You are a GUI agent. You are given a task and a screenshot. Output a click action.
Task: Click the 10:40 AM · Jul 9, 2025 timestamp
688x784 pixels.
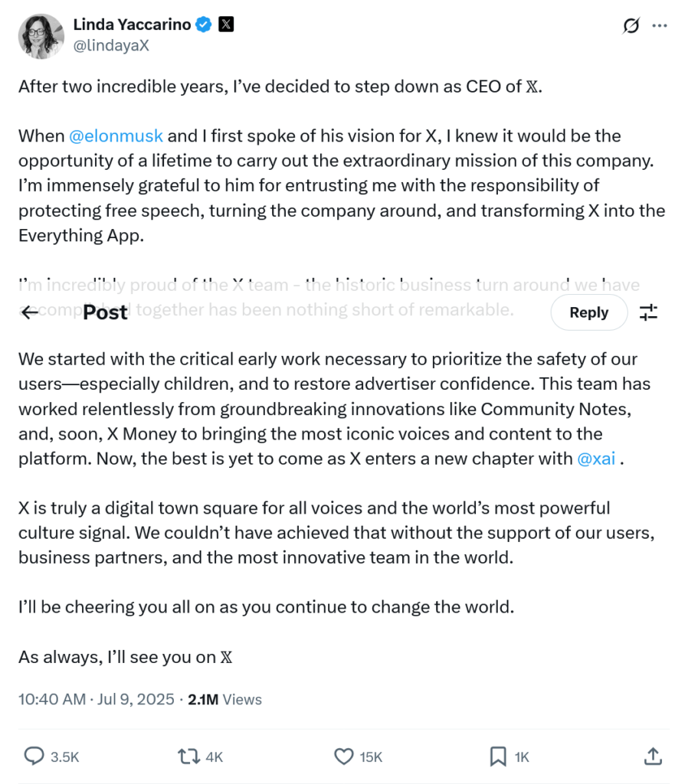[97, 699]
